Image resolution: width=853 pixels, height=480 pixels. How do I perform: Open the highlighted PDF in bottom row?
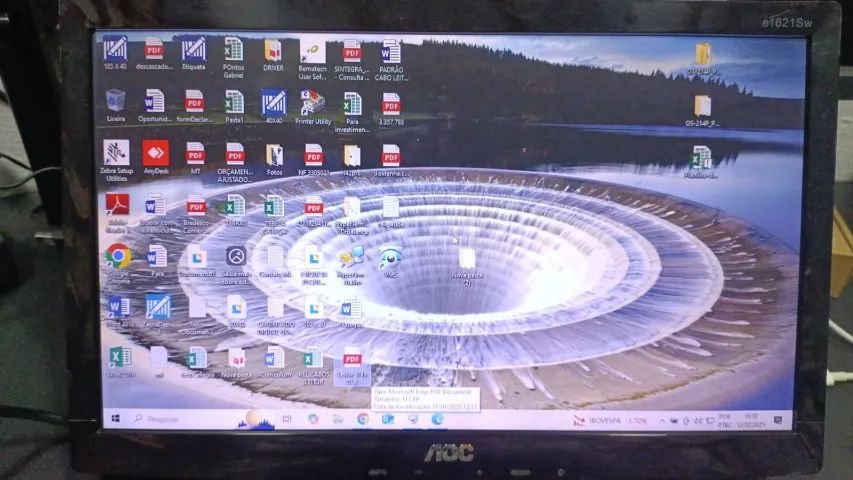coord(351,366)
